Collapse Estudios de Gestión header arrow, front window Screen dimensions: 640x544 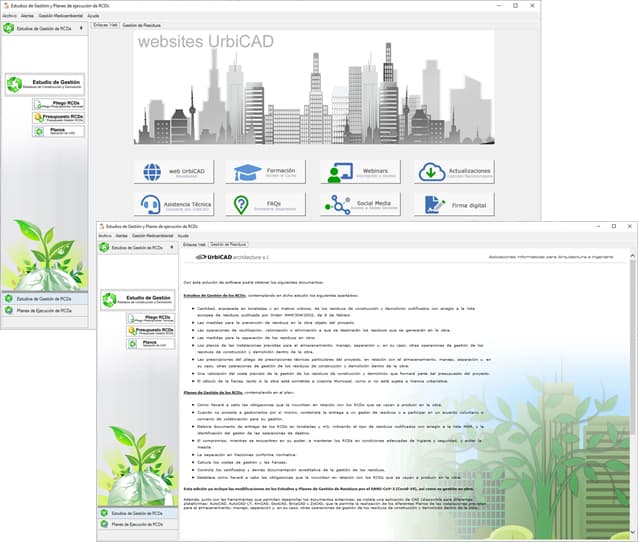(x=172, y=247)
